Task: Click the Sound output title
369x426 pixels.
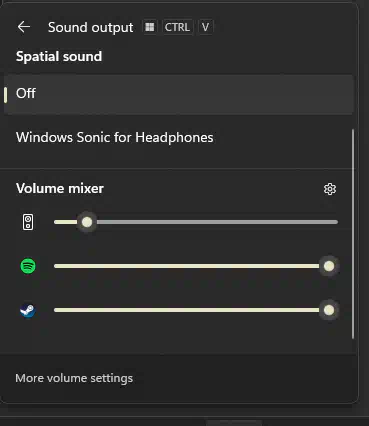Action: pos(90,27)
